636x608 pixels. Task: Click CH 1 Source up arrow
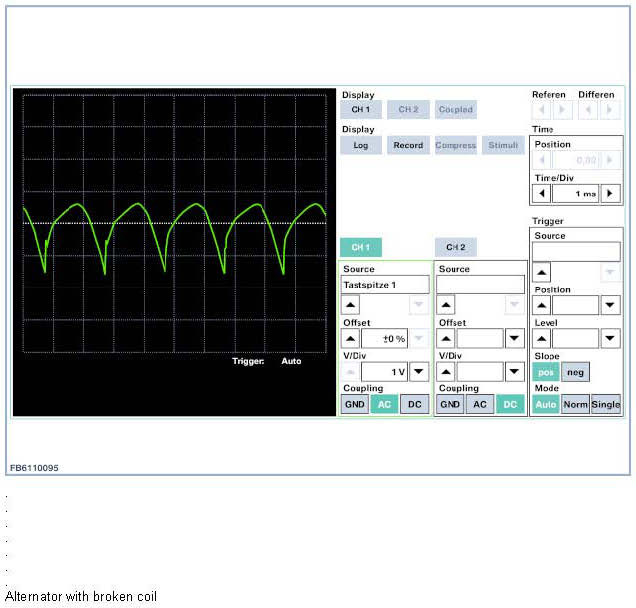point(350,305)
